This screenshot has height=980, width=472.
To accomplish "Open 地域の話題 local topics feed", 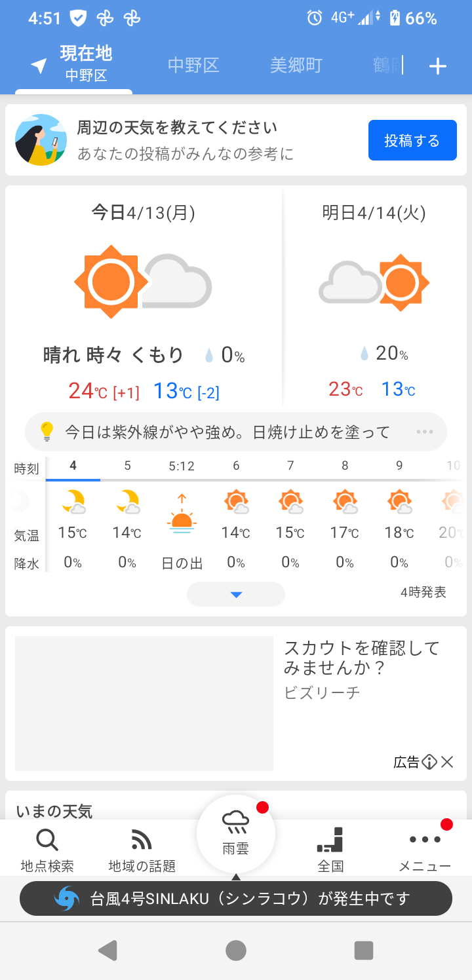I will pos(142,850).
